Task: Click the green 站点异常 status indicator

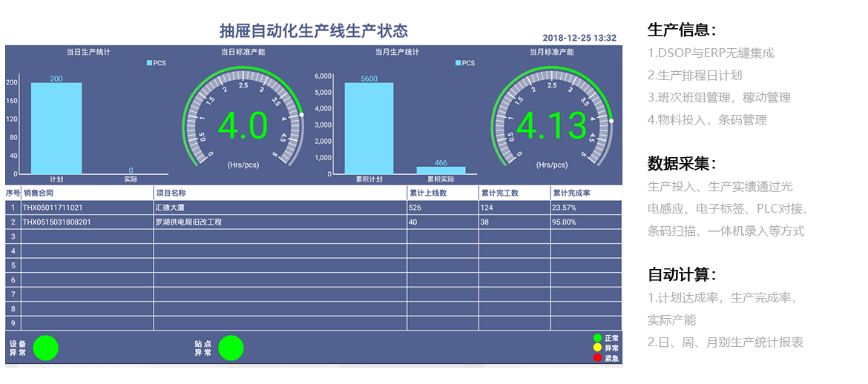Action: (231, 348)
